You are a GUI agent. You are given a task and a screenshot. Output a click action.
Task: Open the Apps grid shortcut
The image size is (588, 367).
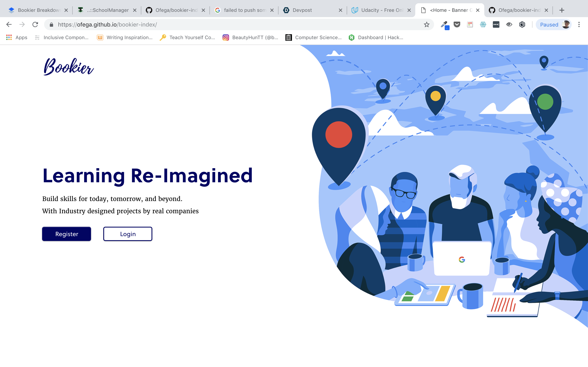click(17, 37)
